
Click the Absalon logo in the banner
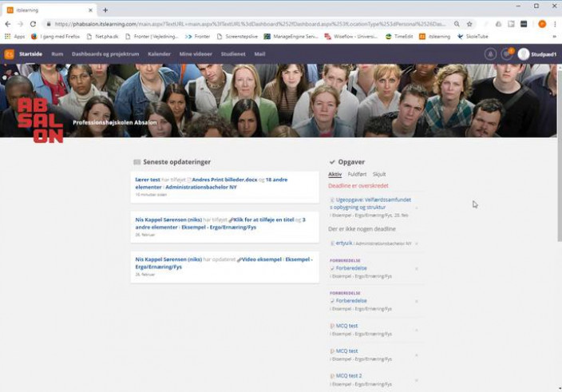point(39,121)
